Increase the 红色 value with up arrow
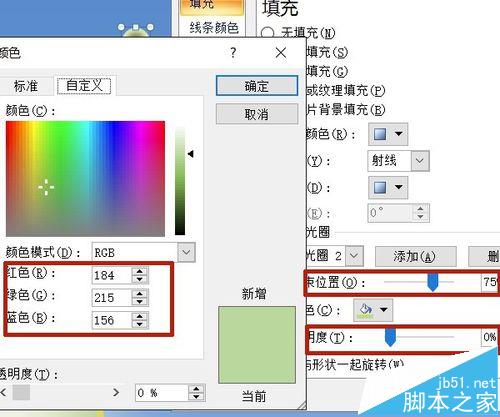The width and height of the screenshot is (500, 417). pos(140,271)
